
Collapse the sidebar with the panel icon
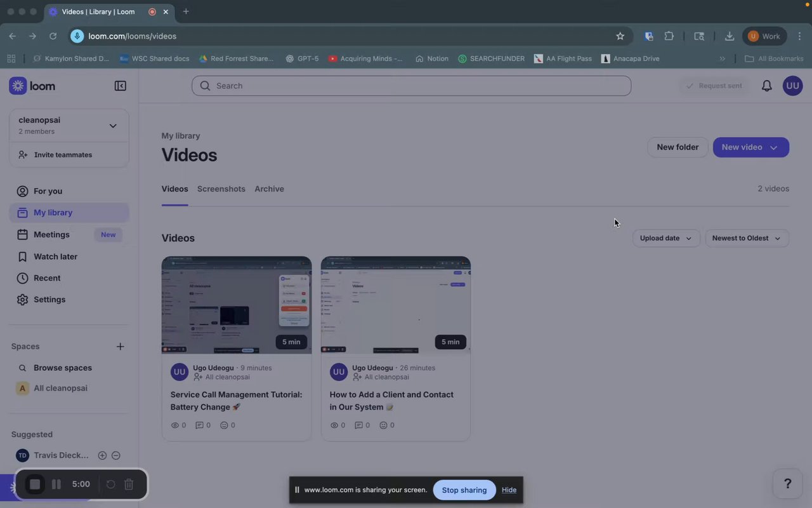(120, 86)
